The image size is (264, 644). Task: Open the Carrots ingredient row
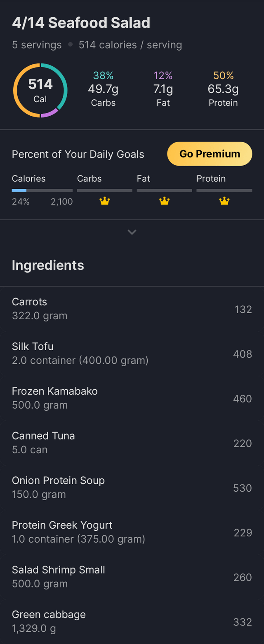tap(132, 309)
